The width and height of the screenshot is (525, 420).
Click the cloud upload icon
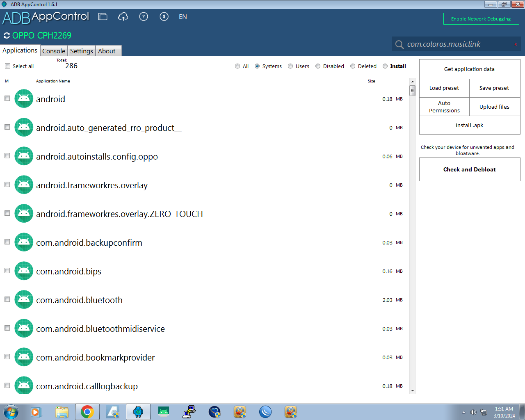123,17
